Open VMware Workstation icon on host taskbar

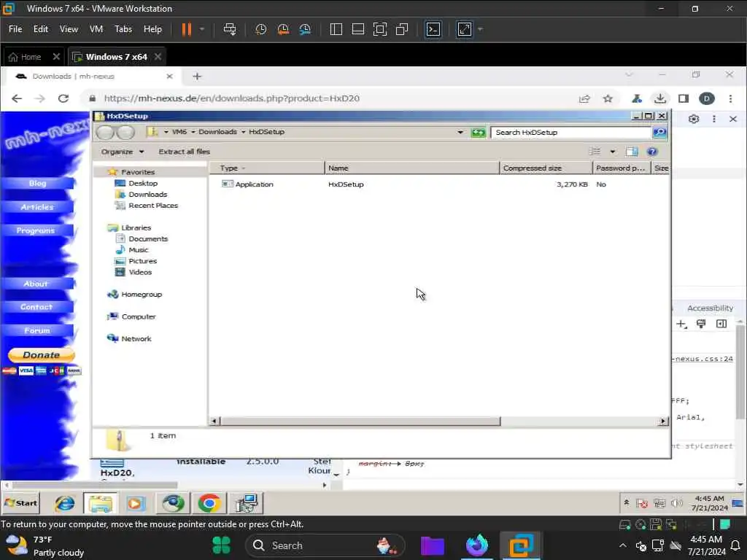point(520,545)
